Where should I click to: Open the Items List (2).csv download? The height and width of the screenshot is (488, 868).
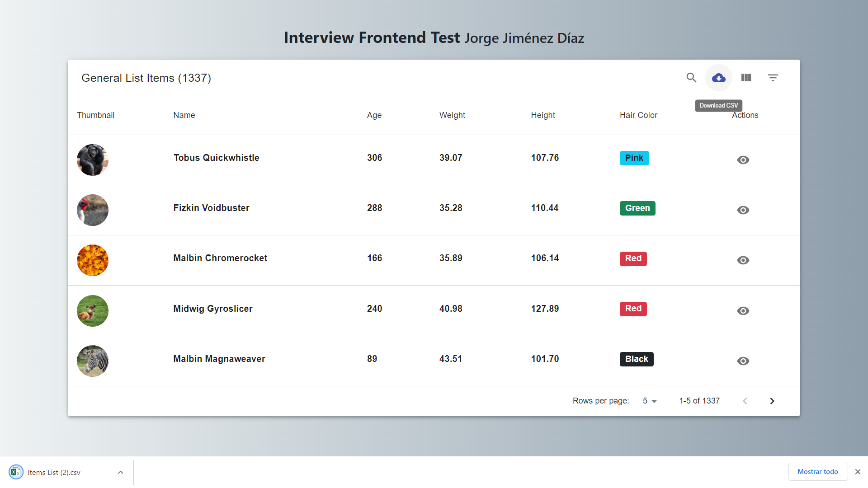click(54, 473)
